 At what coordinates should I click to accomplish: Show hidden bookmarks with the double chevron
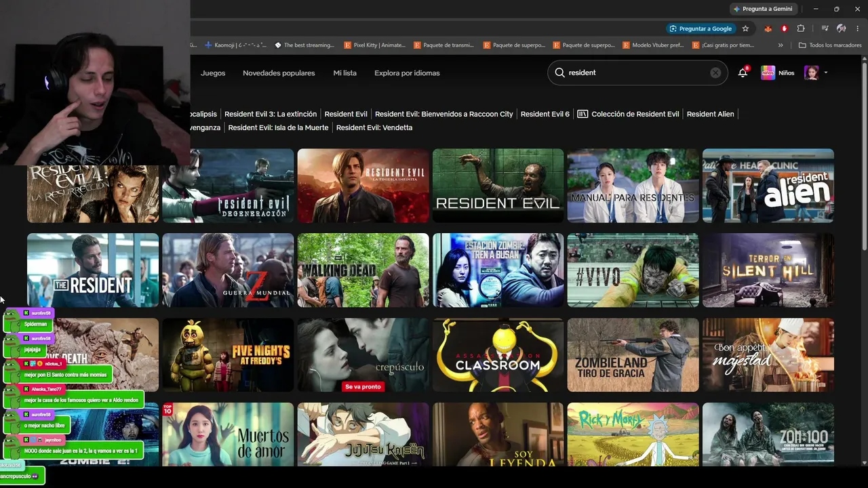(x=781, y=45)
